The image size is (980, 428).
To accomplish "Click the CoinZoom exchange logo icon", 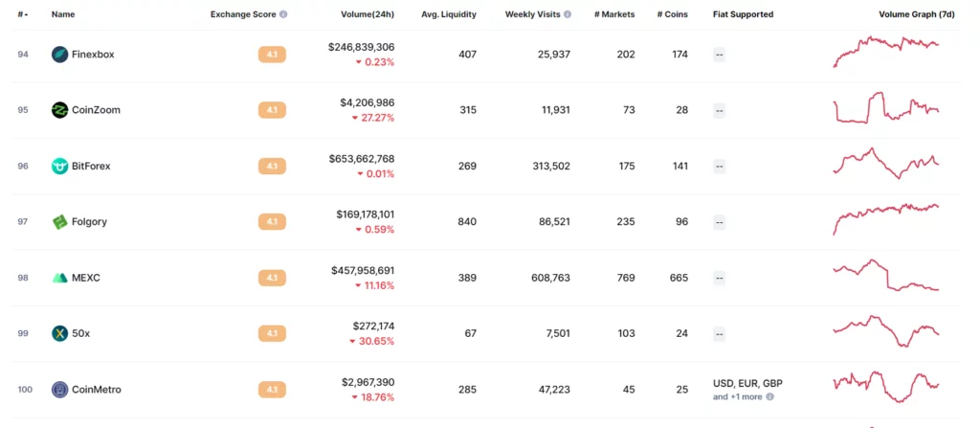I will coord(59,110).
